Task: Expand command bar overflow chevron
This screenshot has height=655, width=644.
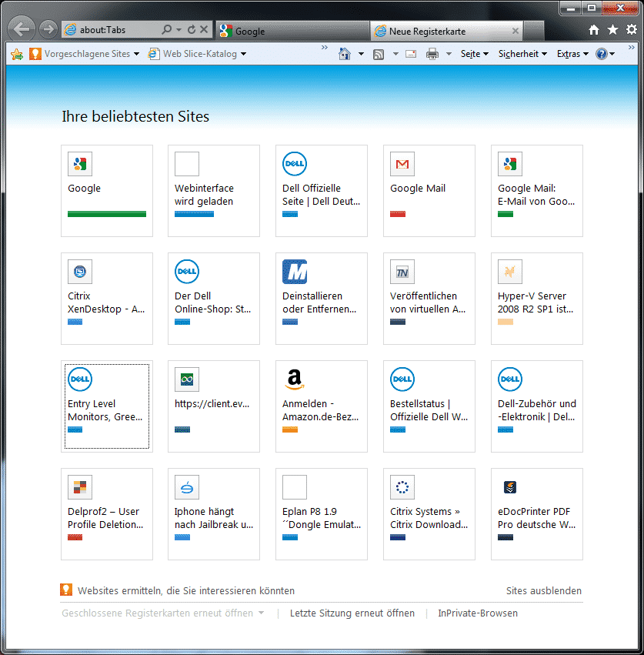Action: tap(632, 47)
